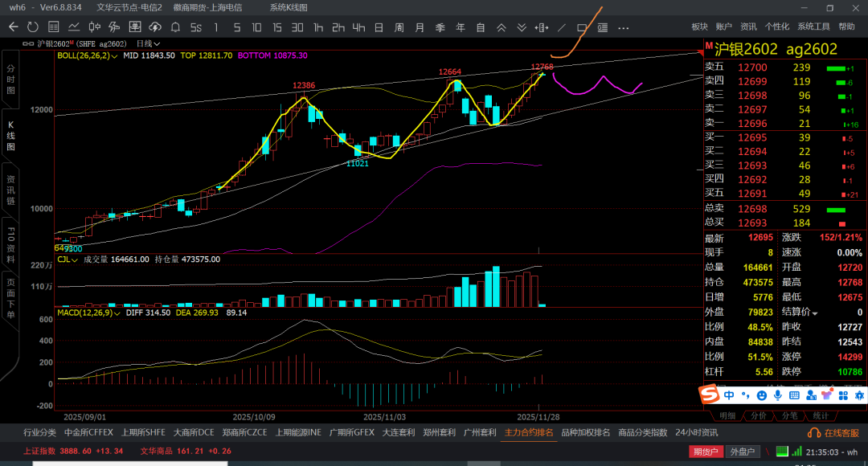Open the 系统工具 menu
Screen dimensions: 868x466
coord(813,27)
